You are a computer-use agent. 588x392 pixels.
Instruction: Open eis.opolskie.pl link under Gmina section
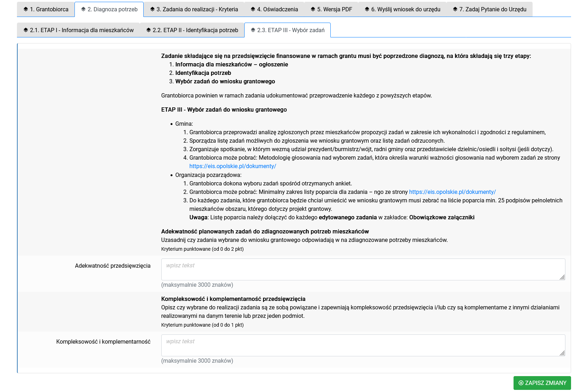tap(233, 166)
